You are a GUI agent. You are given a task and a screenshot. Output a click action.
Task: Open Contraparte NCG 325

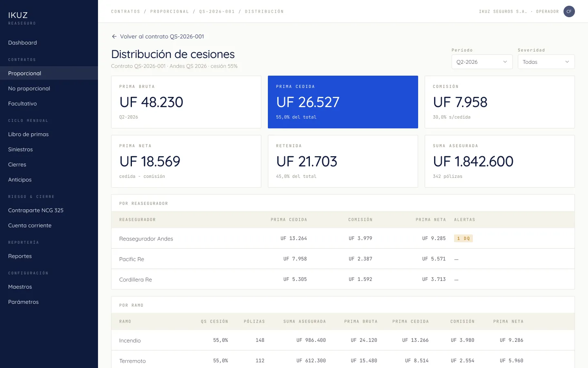pyautogui.click(x=36, y=210)
